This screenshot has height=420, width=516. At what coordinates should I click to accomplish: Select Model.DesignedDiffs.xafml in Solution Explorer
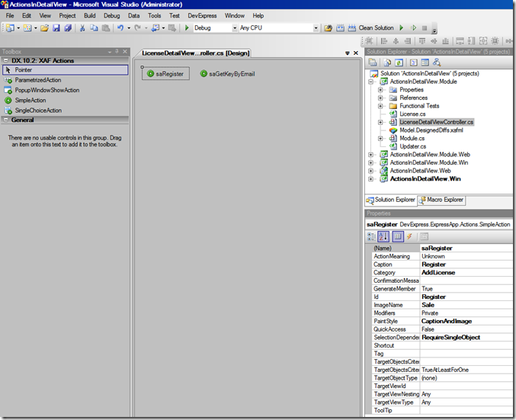[x=431, y=130]
